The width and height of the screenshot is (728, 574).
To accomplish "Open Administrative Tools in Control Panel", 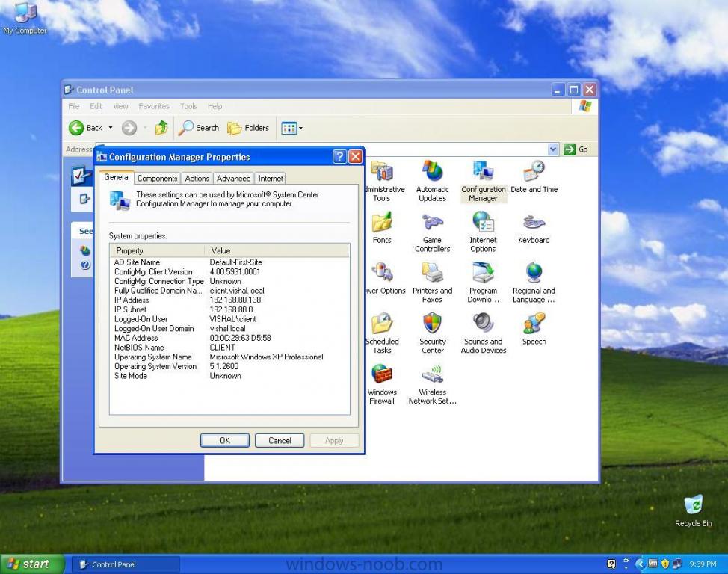I will click(x=383, y=181).
